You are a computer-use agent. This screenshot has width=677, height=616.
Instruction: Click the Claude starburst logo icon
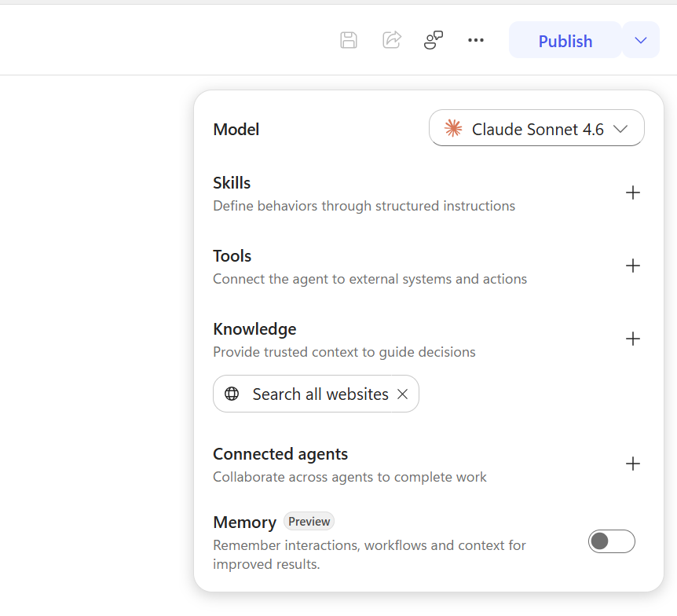(x=453, y=128)
